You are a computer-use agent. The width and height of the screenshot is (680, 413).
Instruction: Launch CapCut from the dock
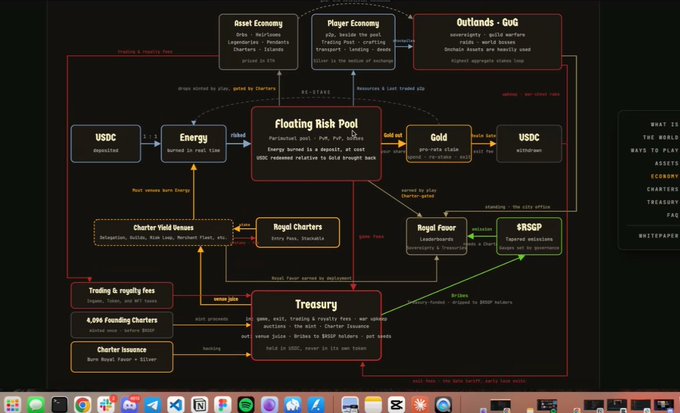tap(396, 405)
